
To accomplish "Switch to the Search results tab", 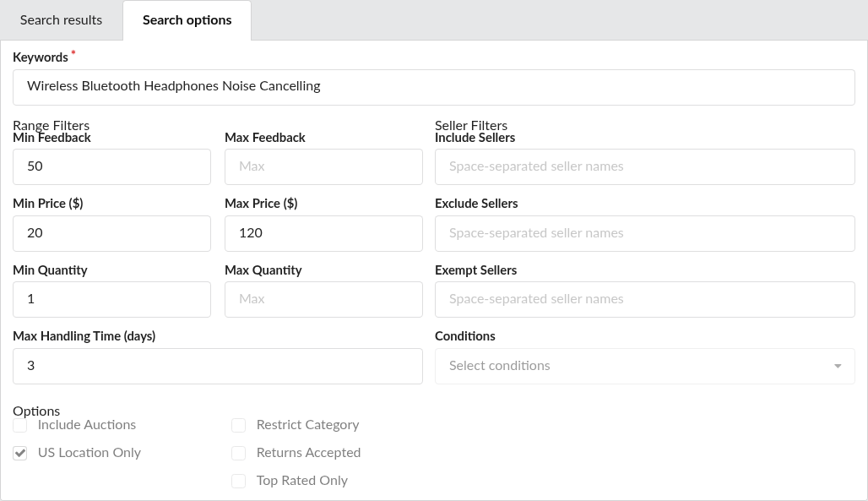I will (x=60, y=19).
